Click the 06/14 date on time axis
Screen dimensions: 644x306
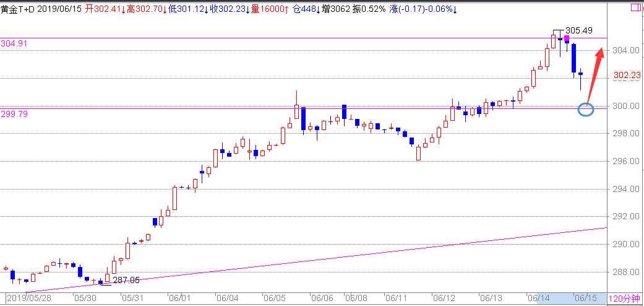[x=538, y=298]
